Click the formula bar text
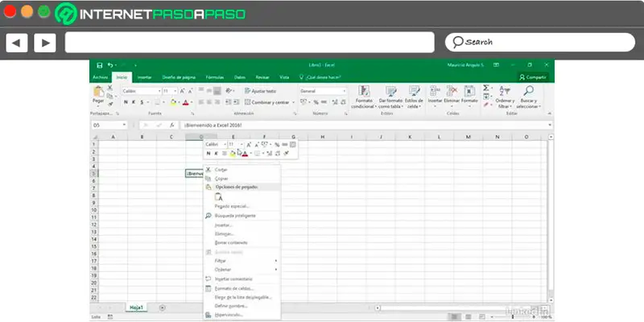 pos(213,125)
